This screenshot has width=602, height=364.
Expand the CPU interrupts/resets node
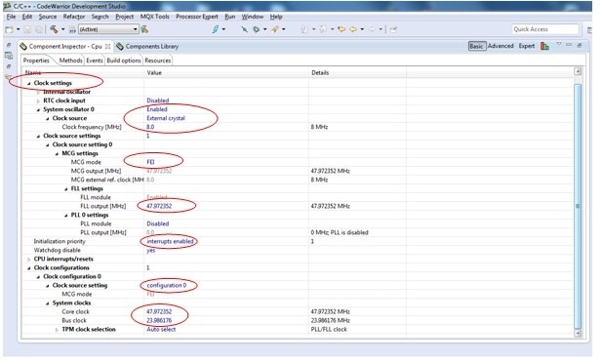29,260
